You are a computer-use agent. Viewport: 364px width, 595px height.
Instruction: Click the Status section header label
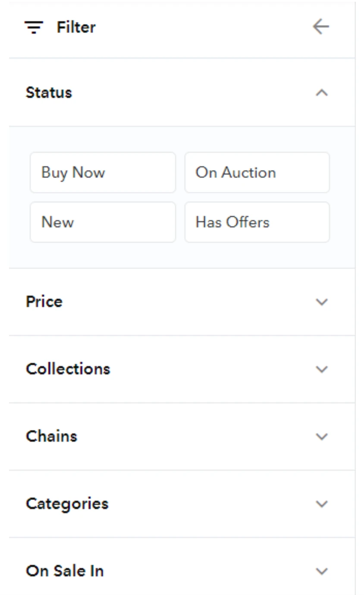coord(49,92)
